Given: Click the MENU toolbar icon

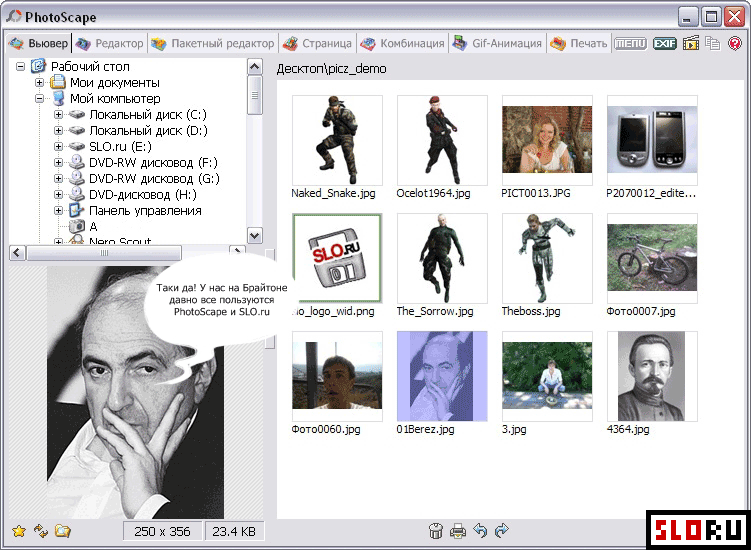Looking at the screenshot, I should (630, 44).
